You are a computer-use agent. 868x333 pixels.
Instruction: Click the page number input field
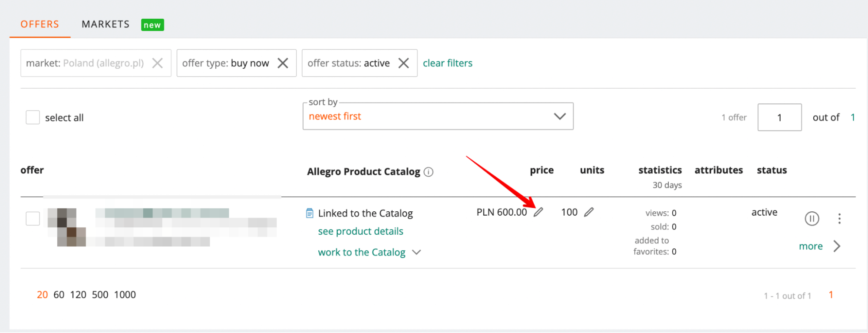(779, 117)
